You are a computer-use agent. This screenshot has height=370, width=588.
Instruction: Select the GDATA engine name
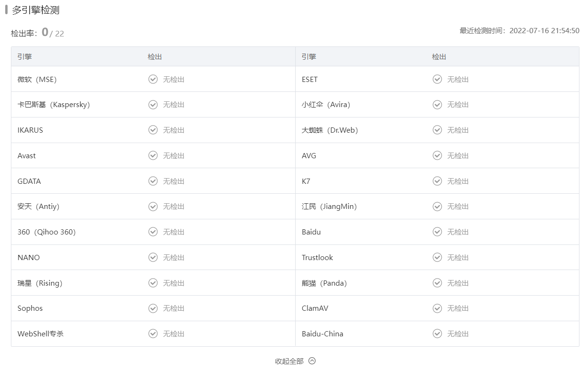tap(29, 181)
